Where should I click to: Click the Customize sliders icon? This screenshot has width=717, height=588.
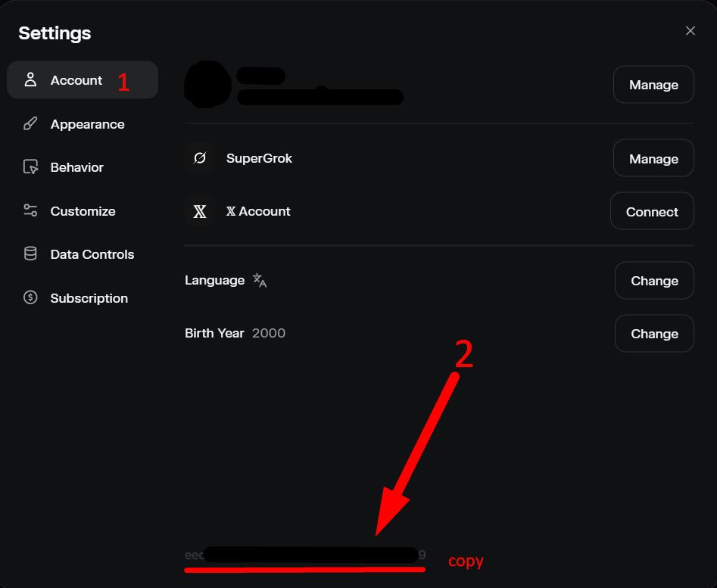(x=30, y=210)
